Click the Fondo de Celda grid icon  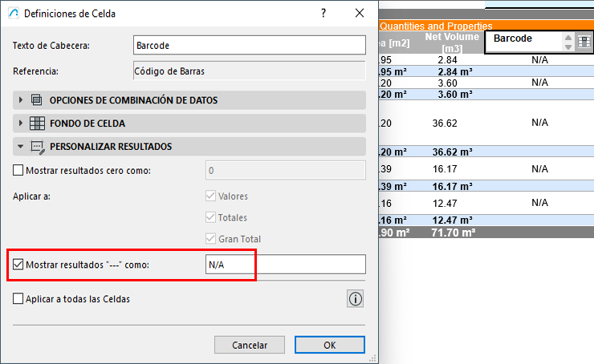pos(37,123)
